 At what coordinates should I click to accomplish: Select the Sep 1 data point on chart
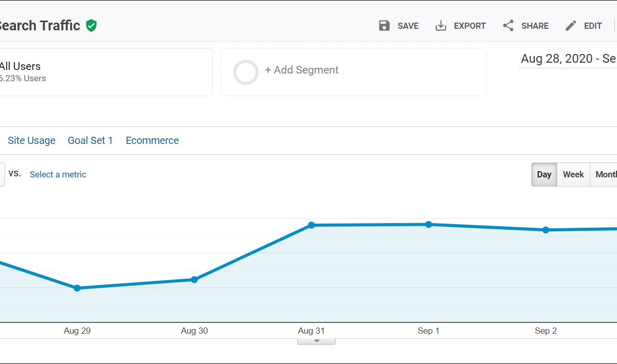point(428,224)
